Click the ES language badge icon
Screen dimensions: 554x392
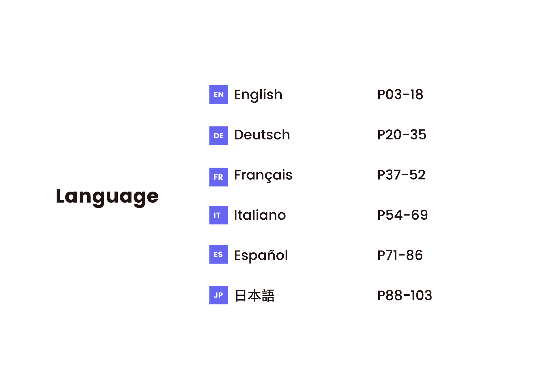point(218,254)
